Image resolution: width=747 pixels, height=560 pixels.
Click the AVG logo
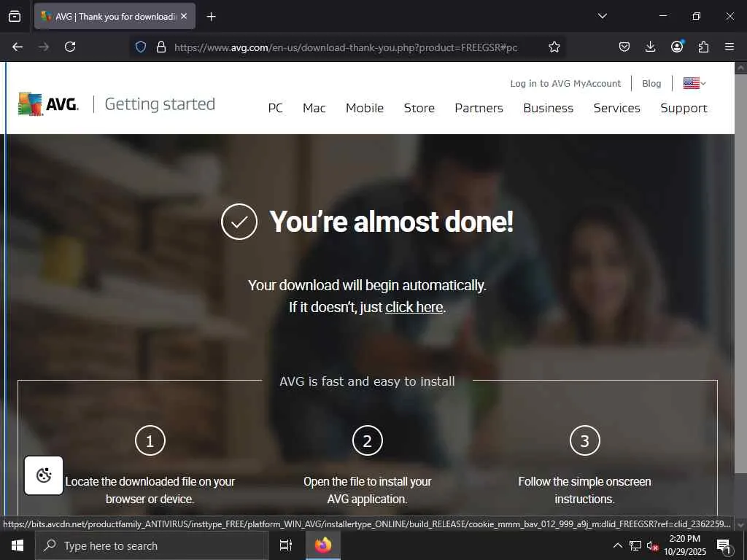point(49,104)
